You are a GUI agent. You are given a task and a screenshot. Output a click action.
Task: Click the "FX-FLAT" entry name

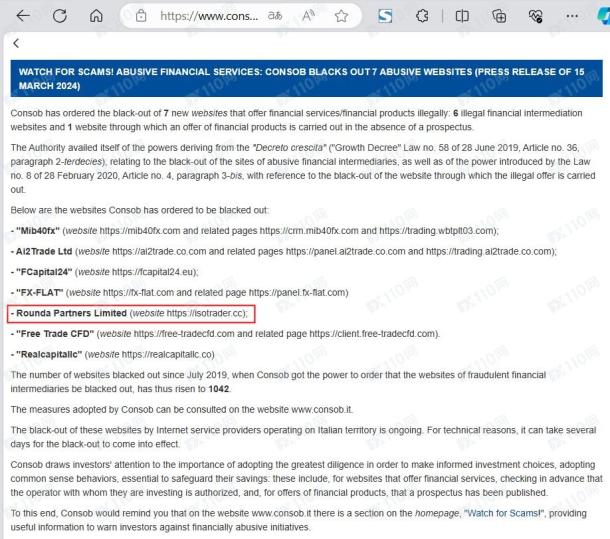(x=40, y=293)
